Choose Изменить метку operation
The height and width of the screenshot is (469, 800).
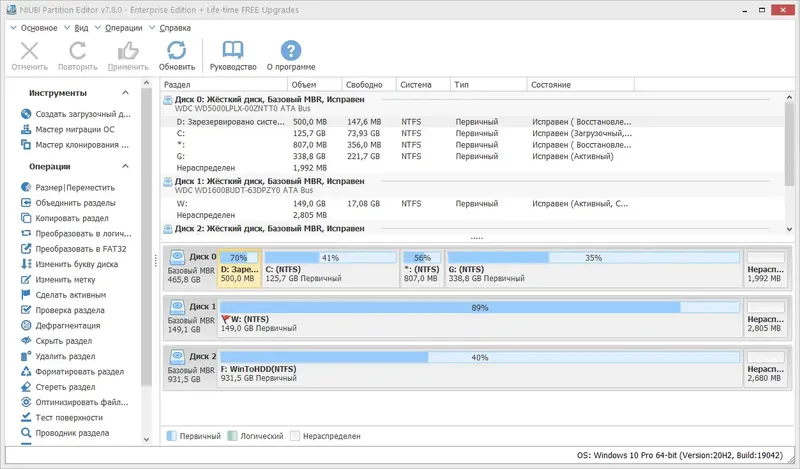click(x=58, y=279)
